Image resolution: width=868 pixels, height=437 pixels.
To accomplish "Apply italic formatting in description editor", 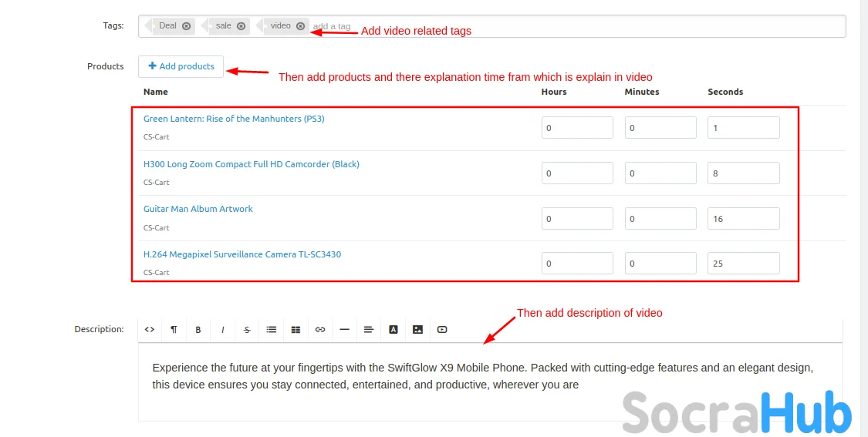I will pos(223,330).
